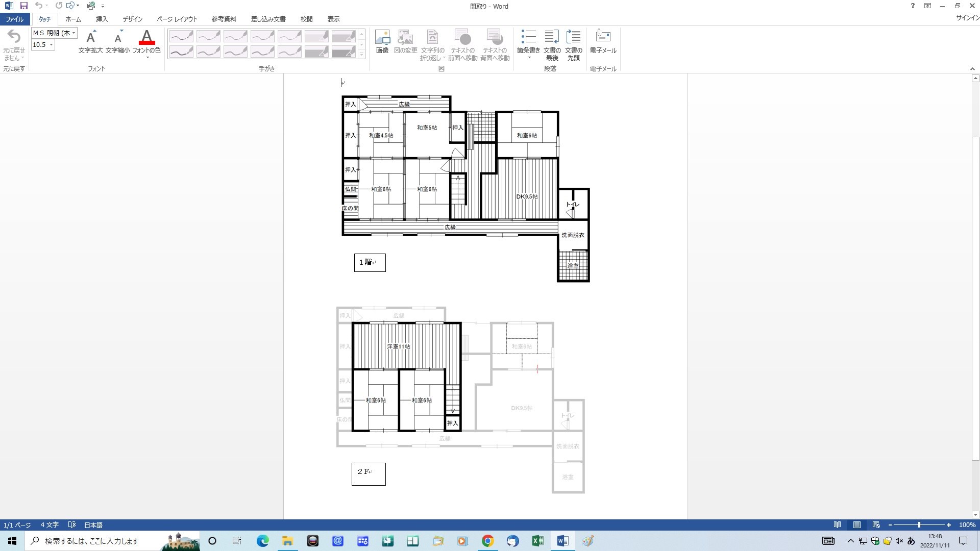Click the zoom slider handle in status bar
Viewport: 980px width, 551px height.
pos(919,525)
